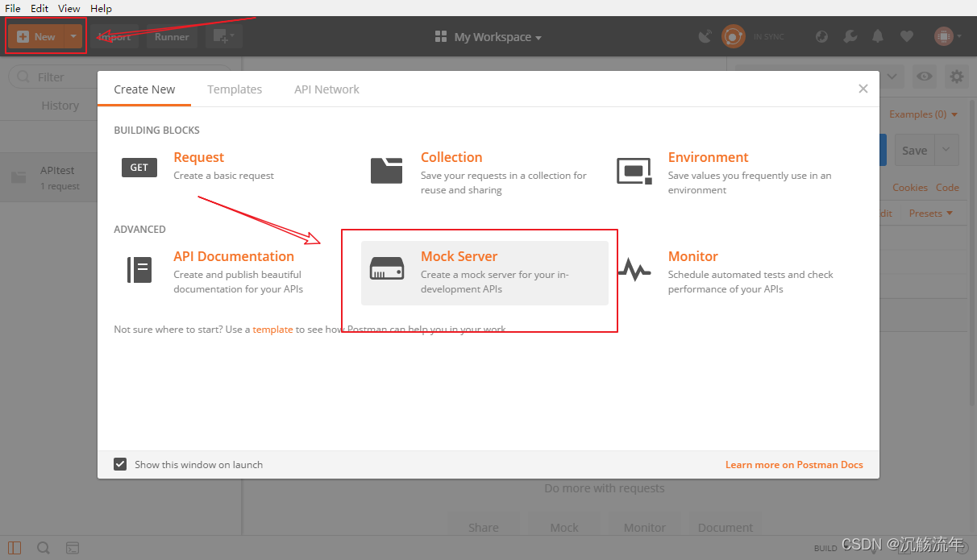Viewport: 977px width, 560px height.
Task: Click the Collection folder icon
Action: point(387,170)
